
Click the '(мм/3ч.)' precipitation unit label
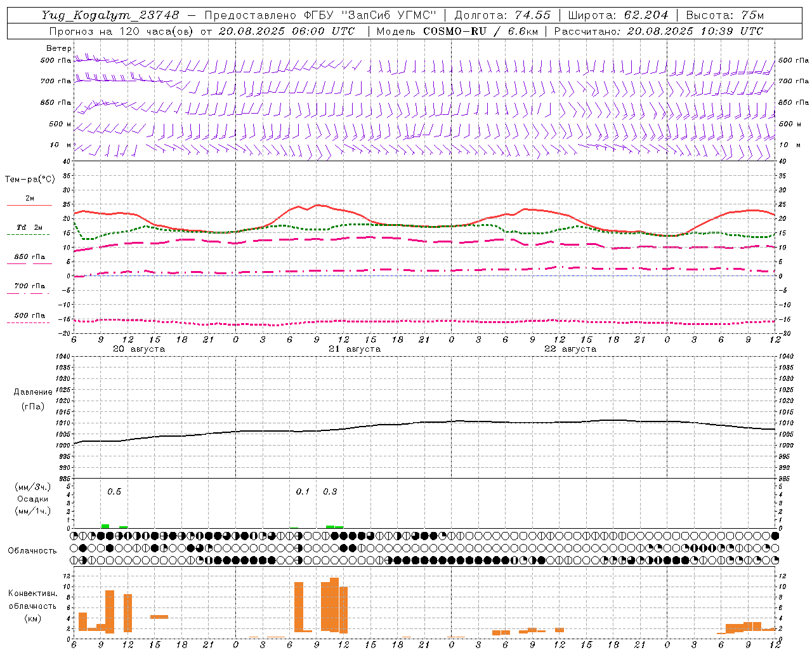pyautogui.click(x=33, y=487)
